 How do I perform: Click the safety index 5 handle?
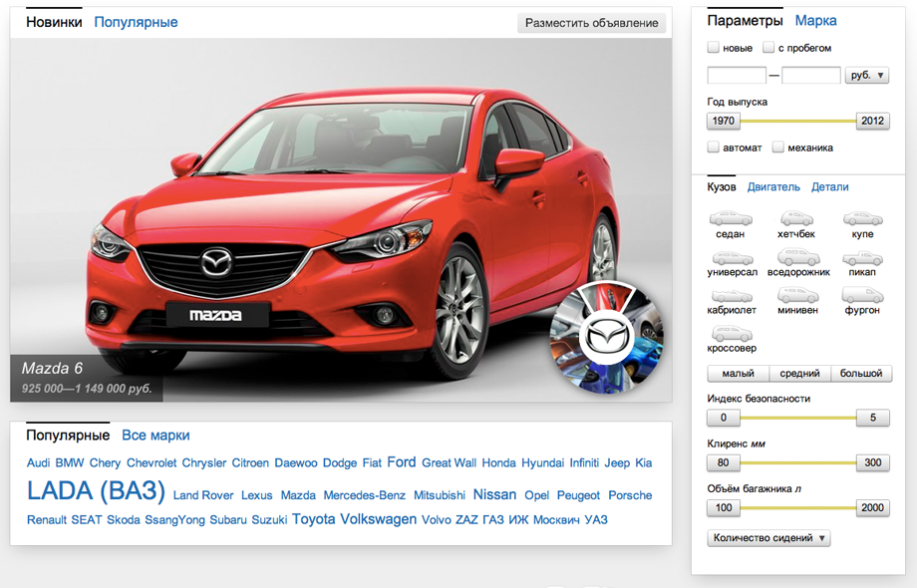click(872, 418)
